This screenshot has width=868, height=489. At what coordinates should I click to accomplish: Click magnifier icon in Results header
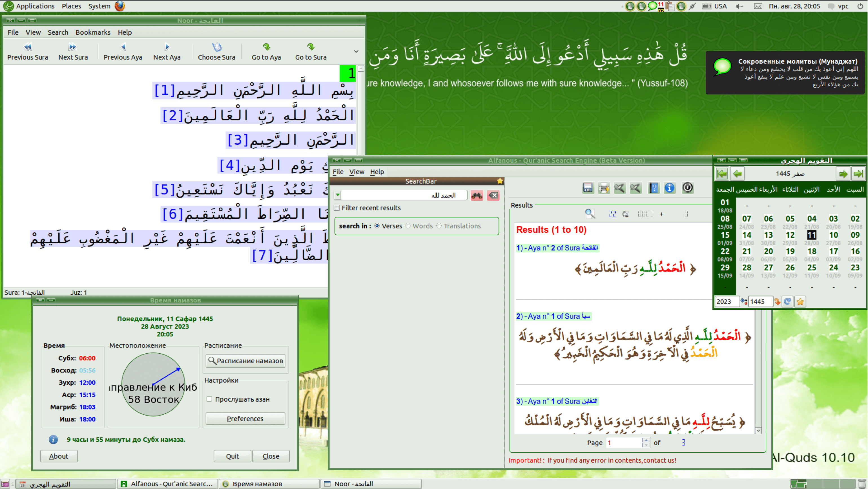(590, 214)
